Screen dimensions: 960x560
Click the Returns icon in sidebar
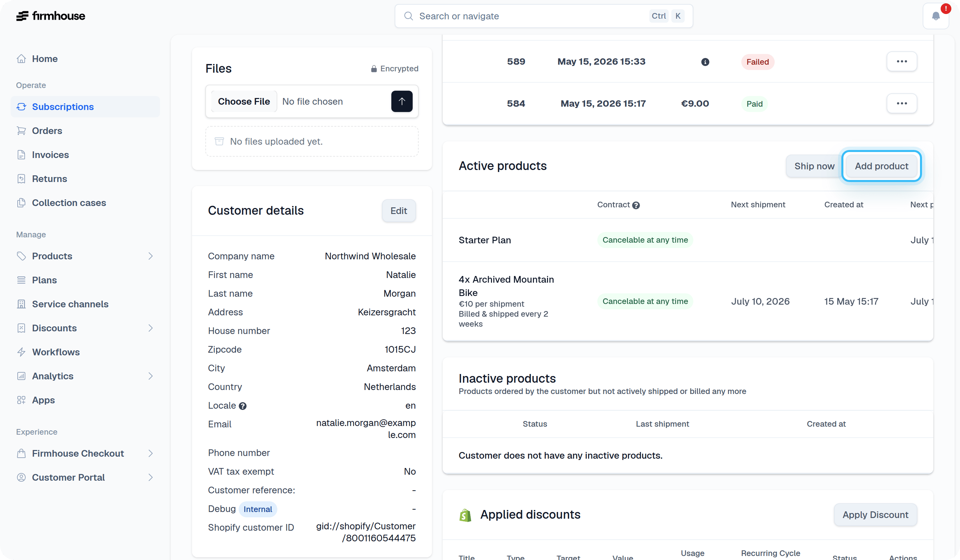pos(21,179)
